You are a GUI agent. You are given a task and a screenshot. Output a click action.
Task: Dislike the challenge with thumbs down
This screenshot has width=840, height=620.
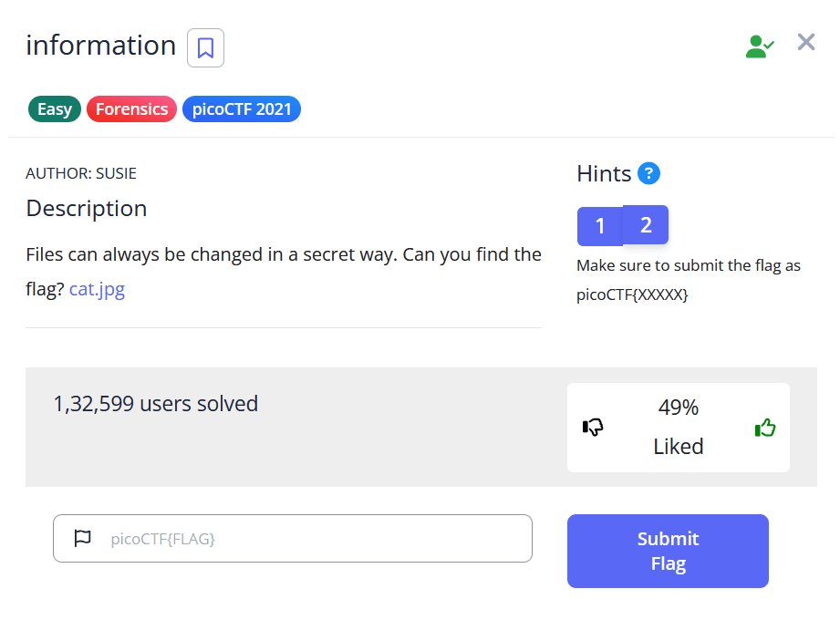click(x=593, y=427)
